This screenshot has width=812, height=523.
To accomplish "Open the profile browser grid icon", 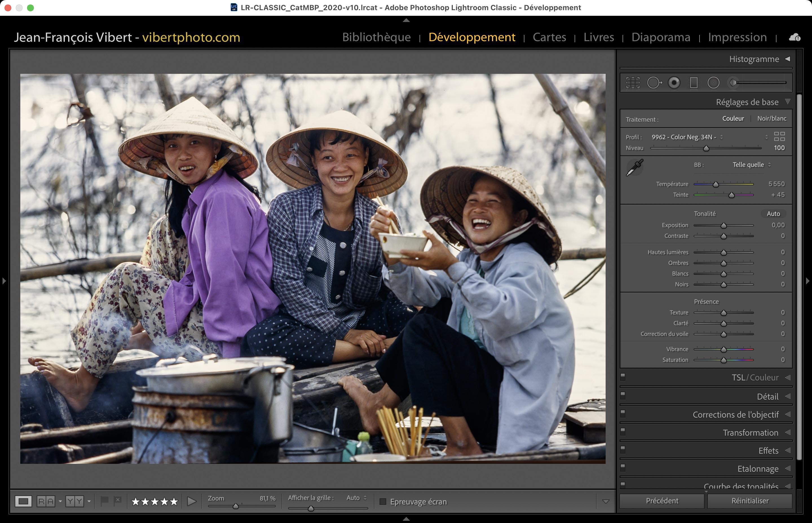I will 779,136.
